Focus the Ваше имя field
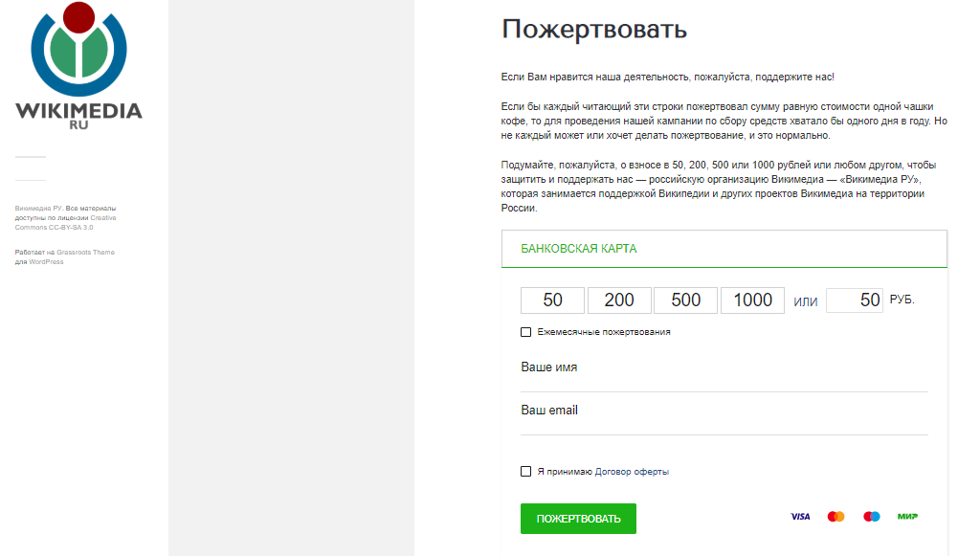Image resolution: width=980 pixels, height=556 pixels. pos(724,368)
